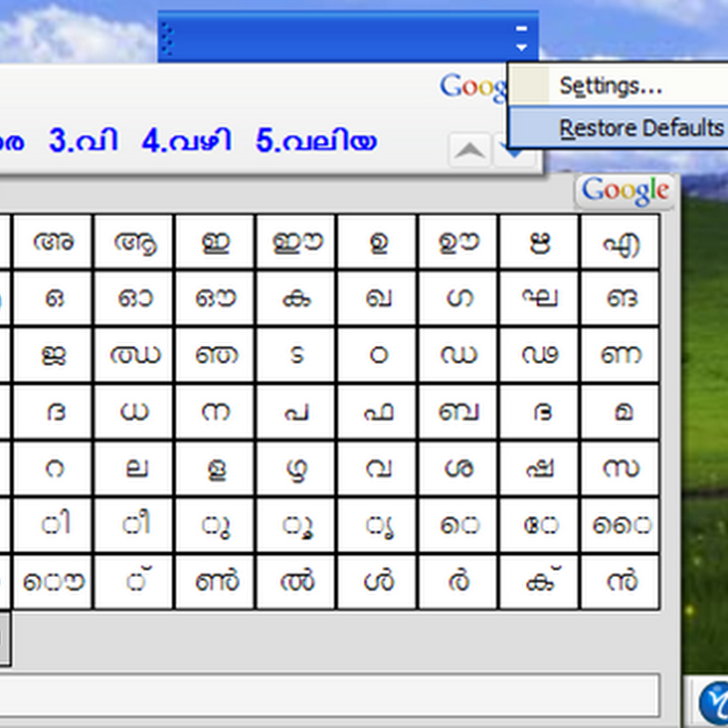728x728 pixels.
Task: Click the text field below the keyboard
Action: 329,695
